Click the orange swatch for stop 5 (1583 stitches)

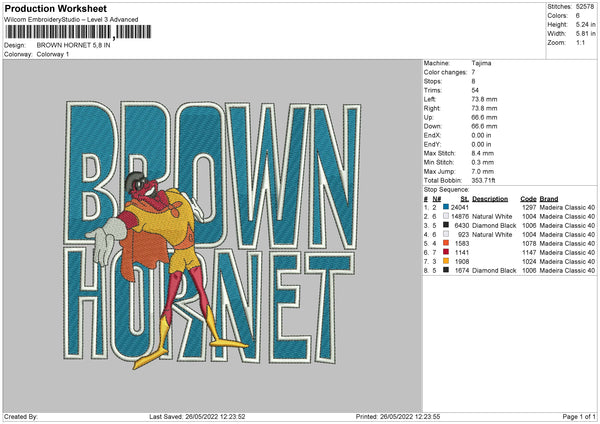(446, 243)
